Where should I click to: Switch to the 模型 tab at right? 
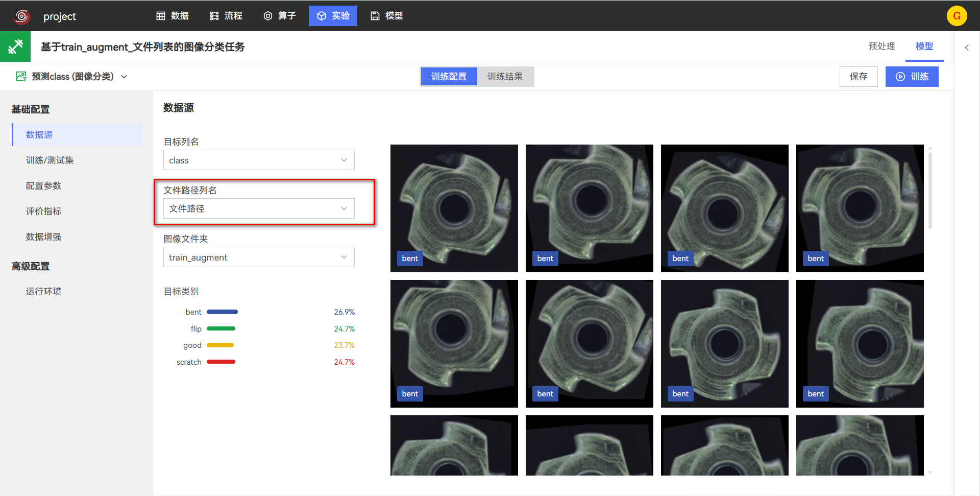tap(924, 46)
